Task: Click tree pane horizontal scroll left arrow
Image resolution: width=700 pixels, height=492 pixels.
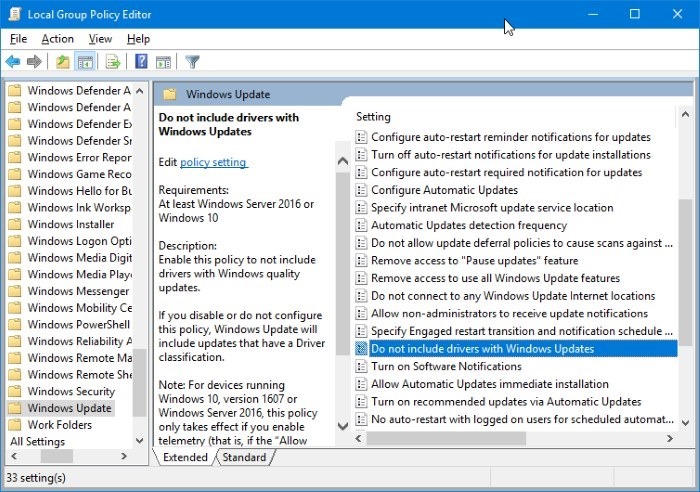Action: [14, 456]
